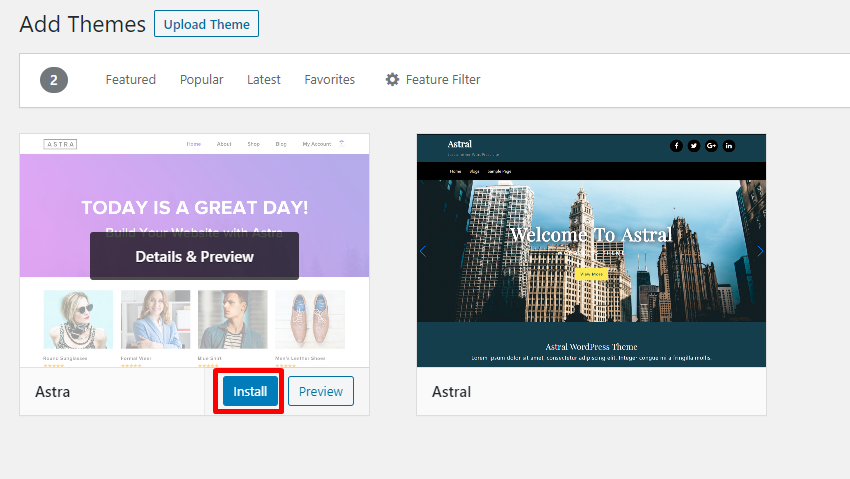Click the Astral theme name label
The width and height of the screenshot is (850, 479).
pos(452,392)
